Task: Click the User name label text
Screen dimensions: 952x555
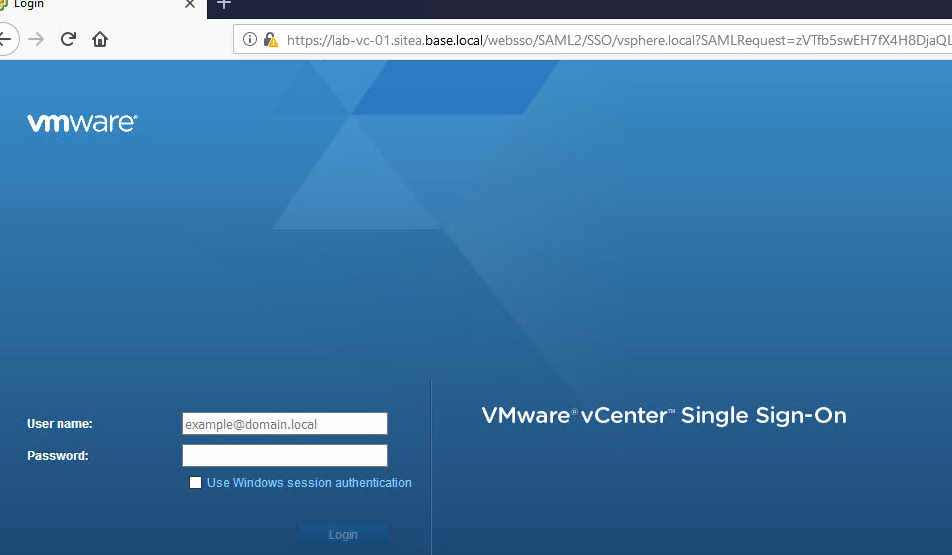Action: click(60, 424)
